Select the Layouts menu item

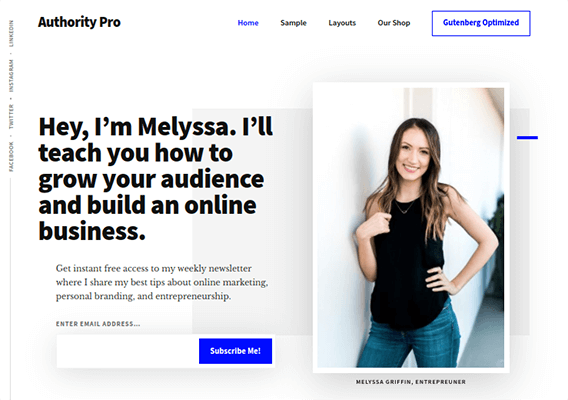tap(342, 23)
